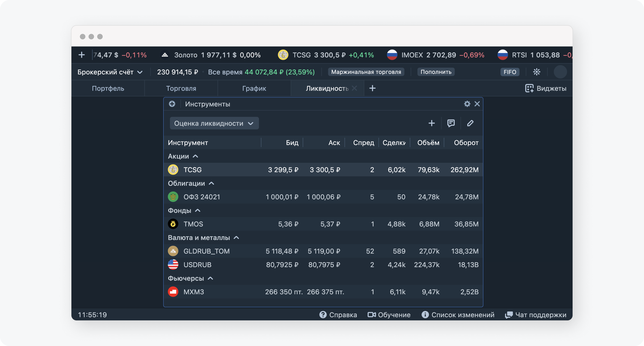The image size is (644, 346).
Task: Select the USDRUB row name
Action: tap(197, 265)
